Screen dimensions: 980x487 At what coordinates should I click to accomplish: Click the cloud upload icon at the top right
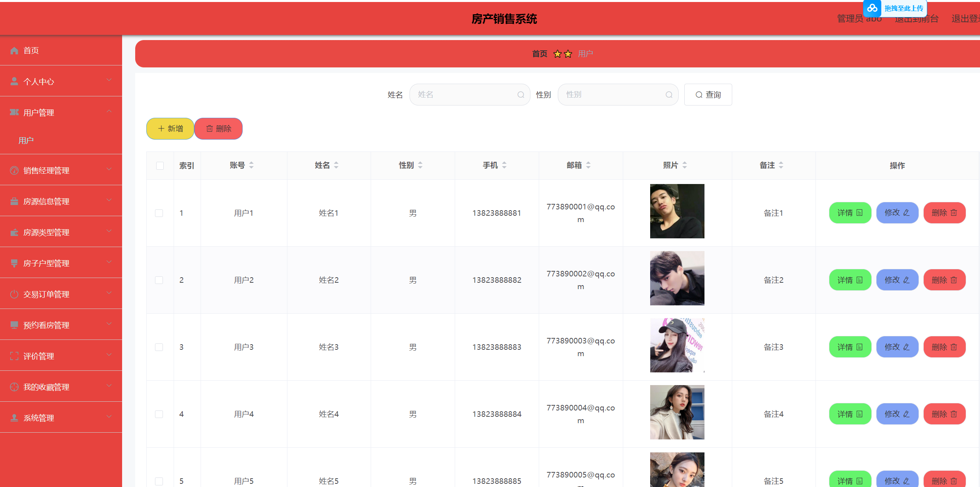(x=872, y=8)
